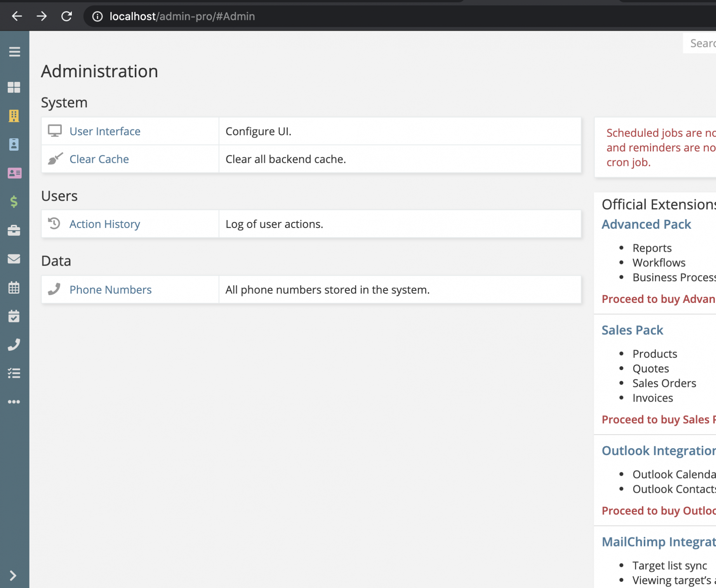716x588 pixels.
Task: Click the broom icon beside Clear Cache
Action: click(x=55, y=158)
